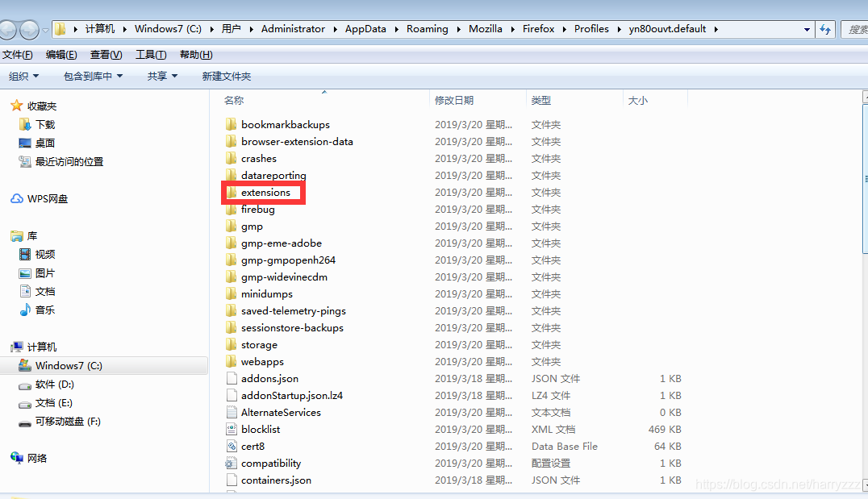The image size is (868, 499).
Task: Select the addonStartup.json.lz4 file row
Action: point(454,396)
